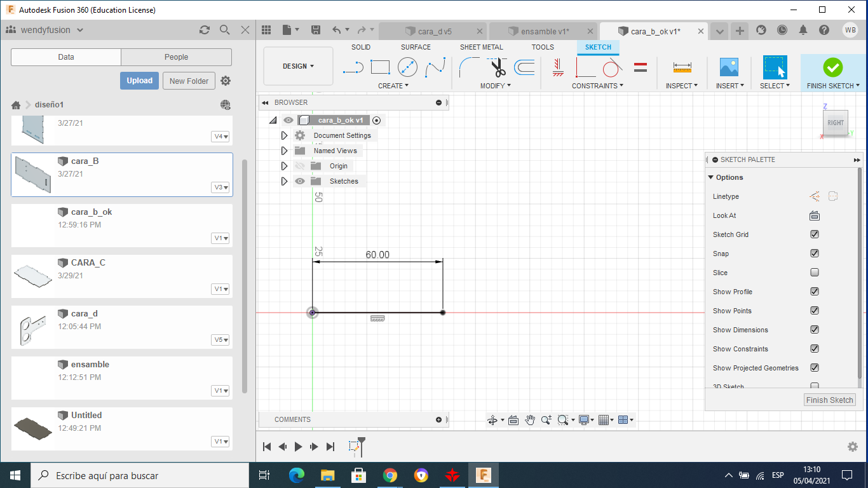Open data panel settings gear
This screenshot has height=488, width=868.
click(x=226, y=81)
